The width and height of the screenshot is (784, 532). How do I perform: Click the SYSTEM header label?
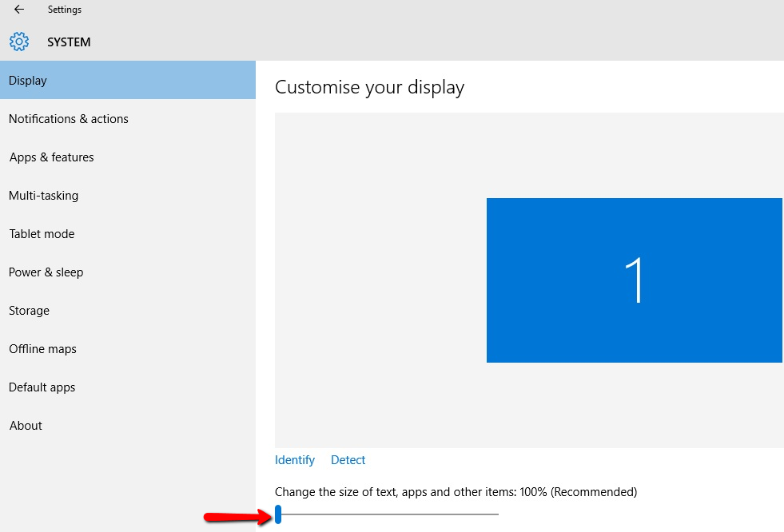[x=69, y=42]
